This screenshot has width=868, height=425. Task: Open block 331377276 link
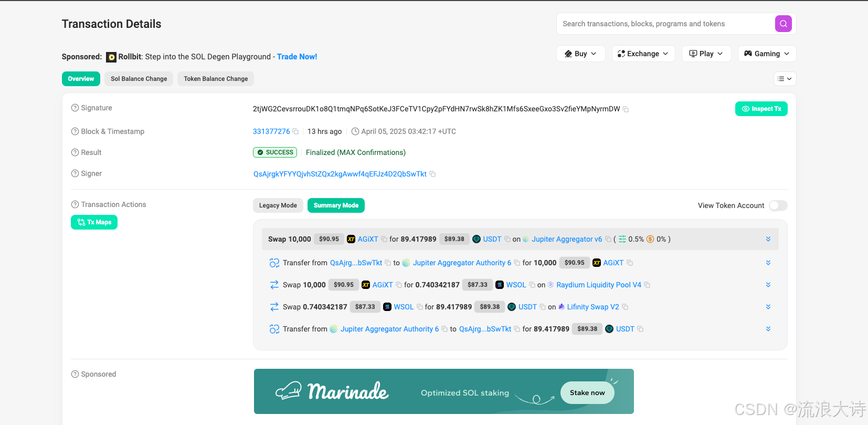(x=271, y=131)
